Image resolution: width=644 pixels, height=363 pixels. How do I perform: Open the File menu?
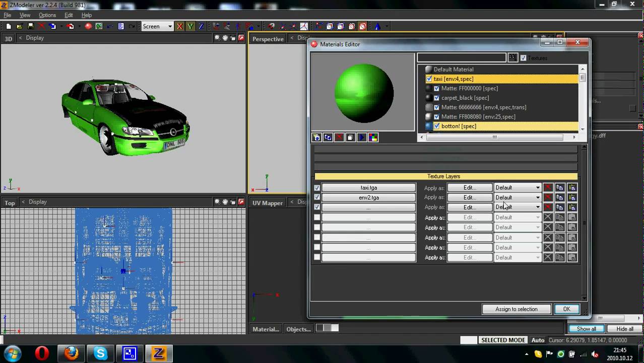(7, 15)
